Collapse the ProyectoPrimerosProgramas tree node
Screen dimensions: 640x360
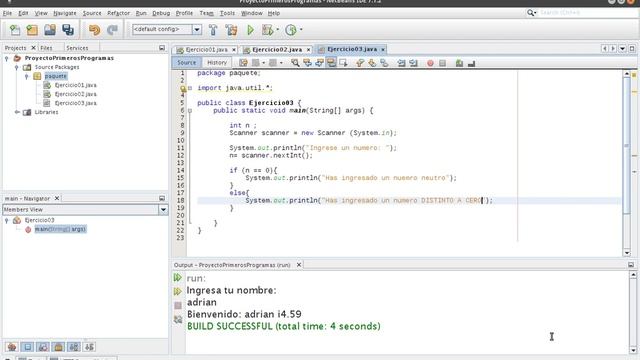7,58
